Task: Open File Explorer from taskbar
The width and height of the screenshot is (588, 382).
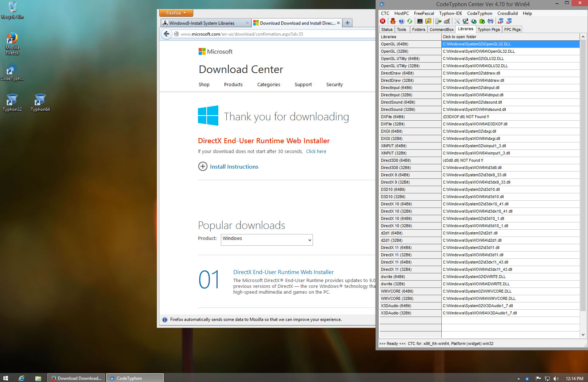Action: (38, 378)
